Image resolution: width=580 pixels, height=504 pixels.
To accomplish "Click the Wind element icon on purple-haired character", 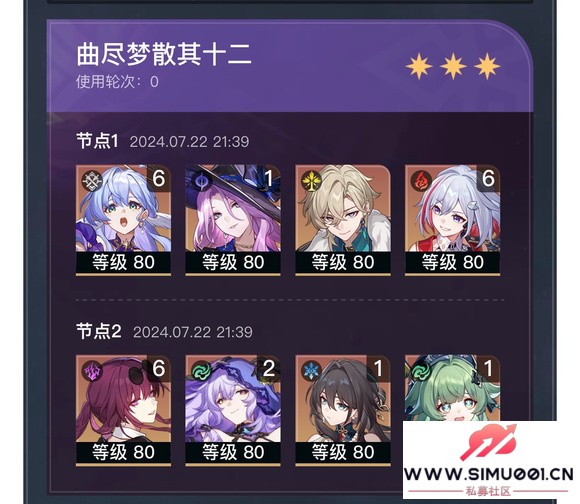I will 202,371.
